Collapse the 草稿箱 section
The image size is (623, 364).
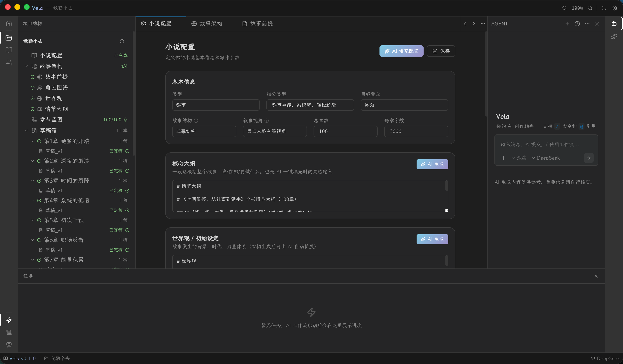26,130
